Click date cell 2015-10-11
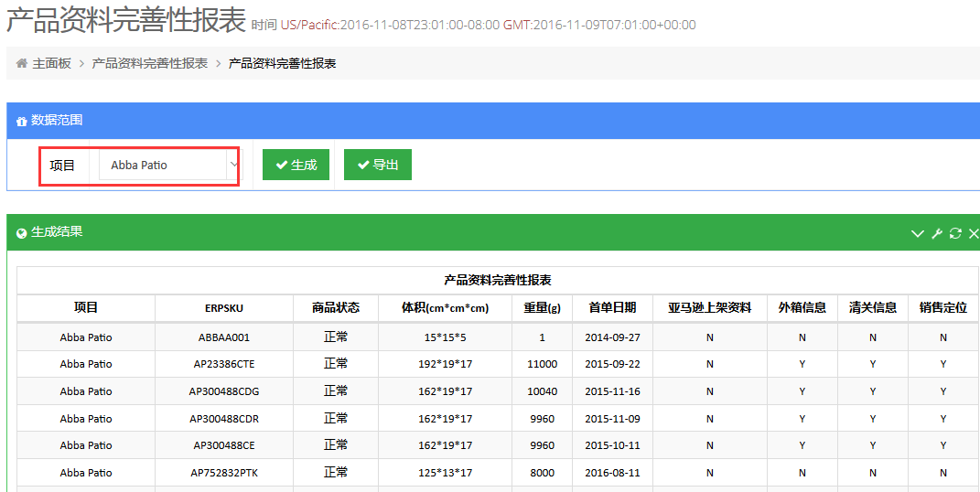The image size is (980, 492). click(x=612, y=445)
